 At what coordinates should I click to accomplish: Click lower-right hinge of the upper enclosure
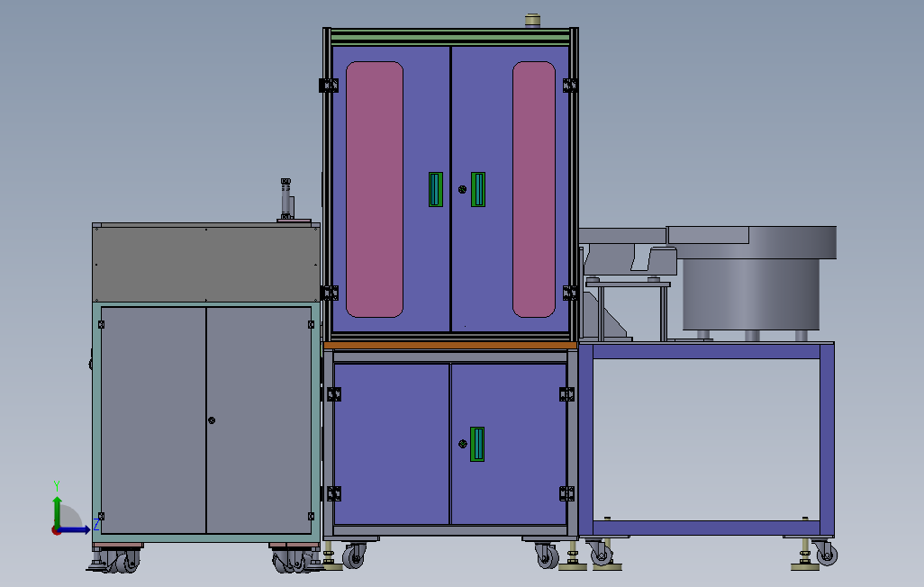click(570, 293)
